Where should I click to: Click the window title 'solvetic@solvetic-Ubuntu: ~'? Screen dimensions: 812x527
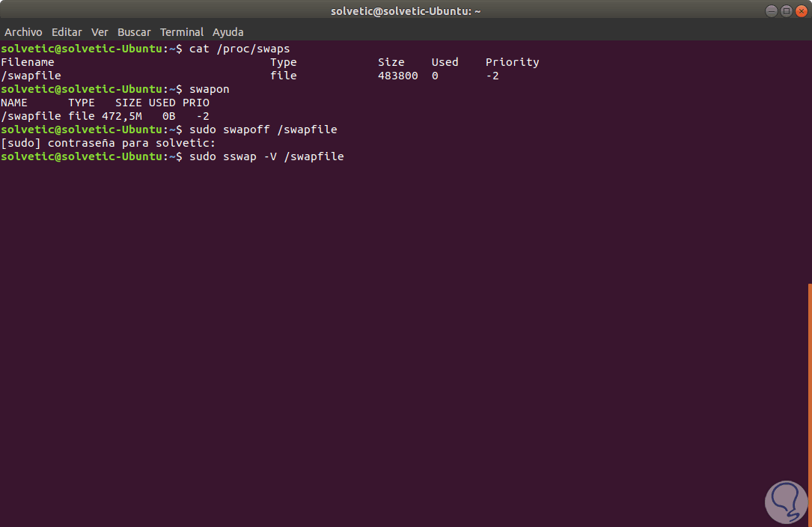click(x=406, y=11)
